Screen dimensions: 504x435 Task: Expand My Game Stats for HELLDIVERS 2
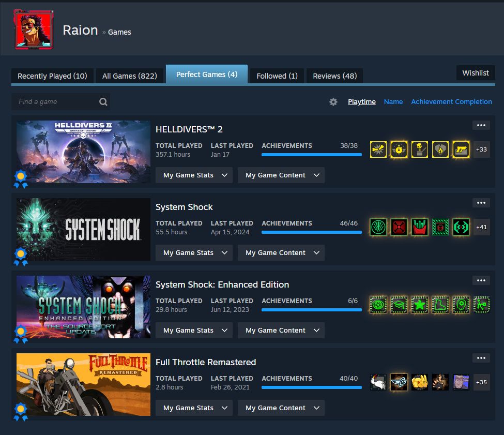194,175
